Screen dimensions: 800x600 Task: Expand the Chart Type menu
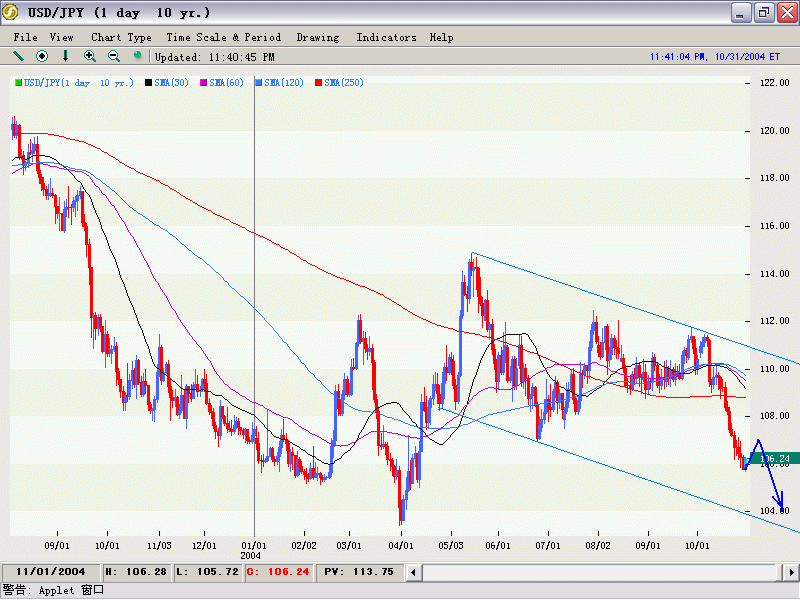pyautogui.click(x=121, y=37)
